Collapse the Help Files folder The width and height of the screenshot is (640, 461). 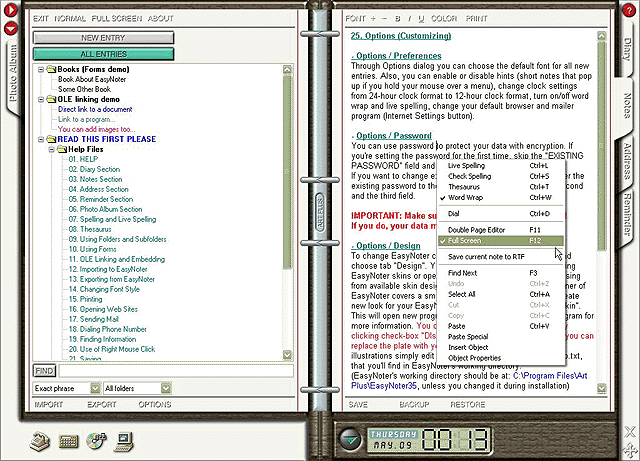tap(51, 149)
